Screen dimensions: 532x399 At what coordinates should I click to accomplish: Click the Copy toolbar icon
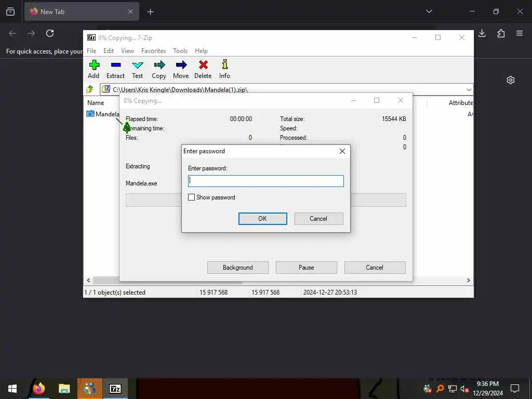click(159, 69)
